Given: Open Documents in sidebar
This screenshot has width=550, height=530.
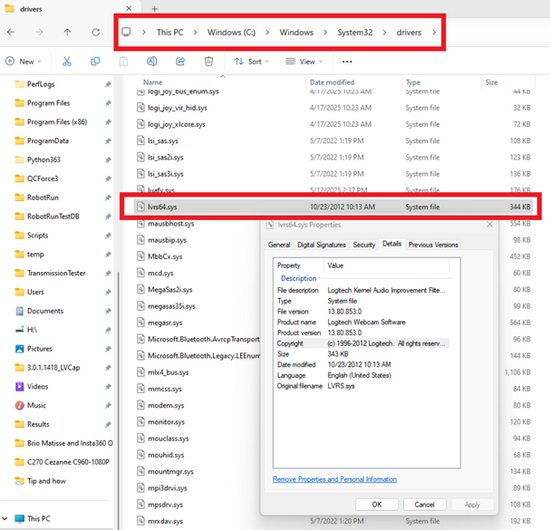Looking at the screenshot, I should [x=45, y=311].
